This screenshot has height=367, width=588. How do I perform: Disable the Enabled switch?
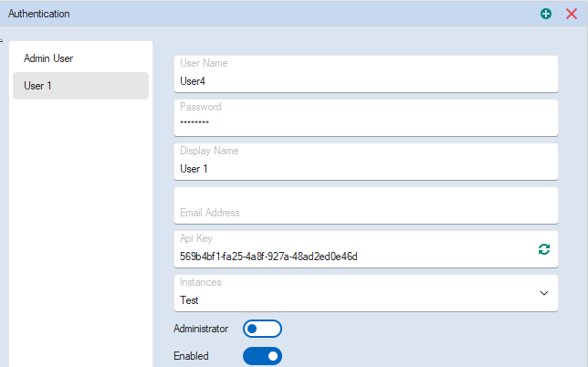click(x=262, y=356)
